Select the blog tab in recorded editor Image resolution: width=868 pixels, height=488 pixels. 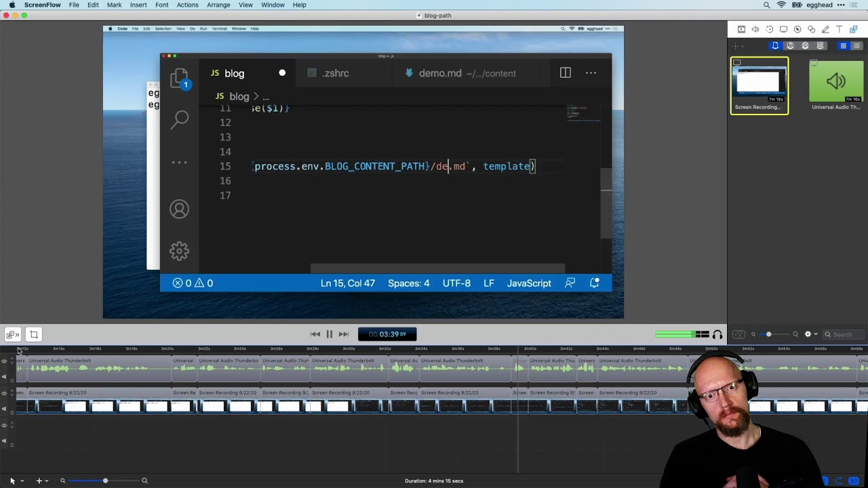click(x=248, y=73)
